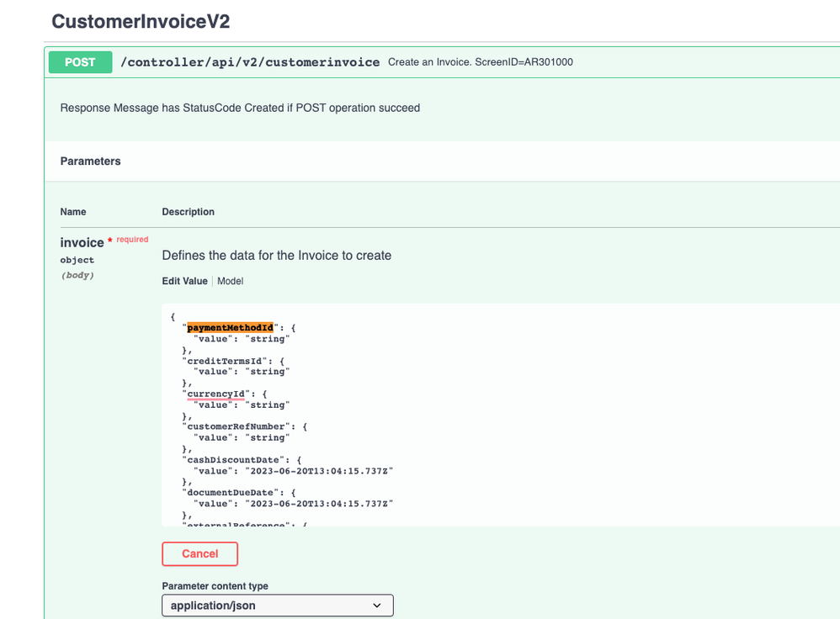Switch to the Model tab
The width and height of the screenshot is (840, 619).
[x=231, y=281]
